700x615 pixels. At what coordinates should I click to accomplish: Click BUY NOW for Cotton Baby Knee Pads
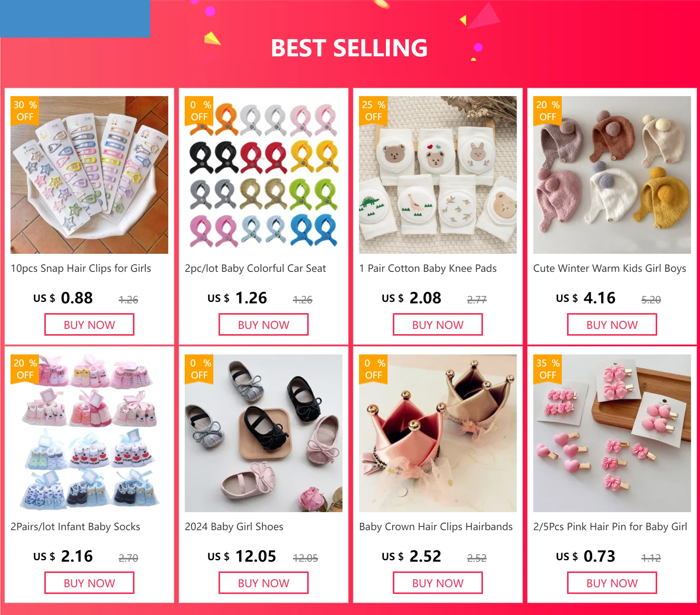point(438,325)
